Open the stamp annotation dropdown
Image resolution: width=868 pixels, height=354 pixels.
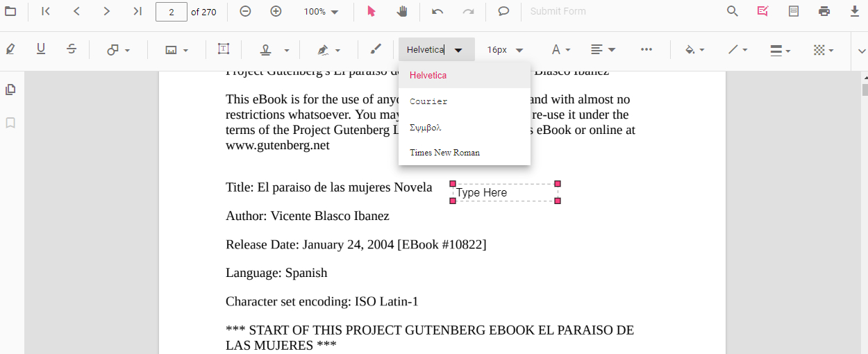coord(275,50)
